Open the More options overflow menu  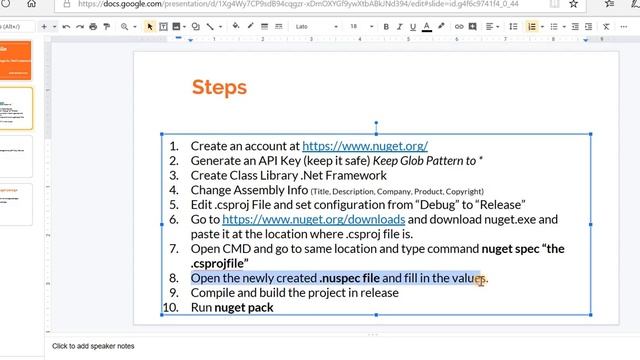[624, 27]
